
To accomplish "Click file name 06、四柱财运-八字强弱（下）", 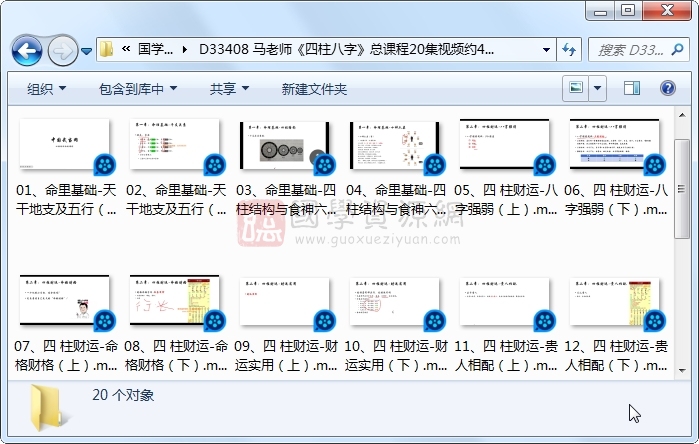I will [616, 199].
